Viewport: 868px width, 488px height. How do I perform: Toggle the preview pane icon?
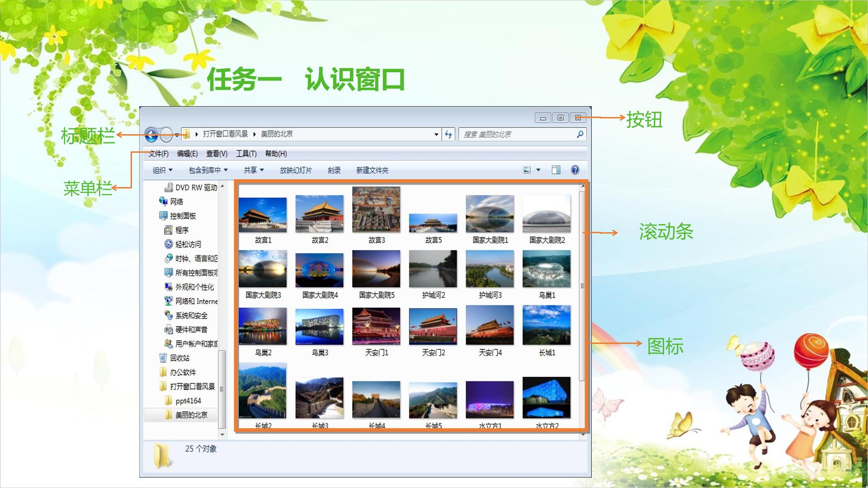coord(556,170)
